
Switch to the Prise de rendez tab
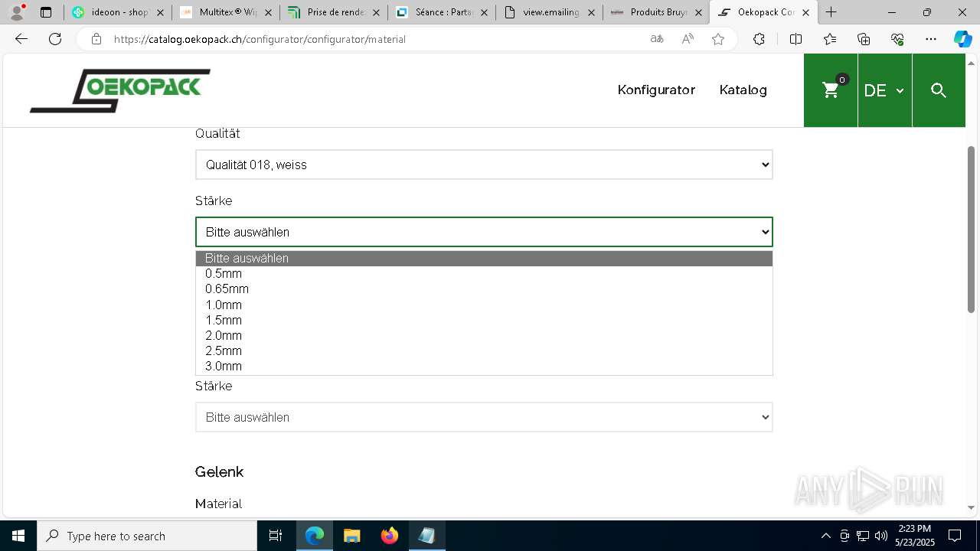(334, 12)
